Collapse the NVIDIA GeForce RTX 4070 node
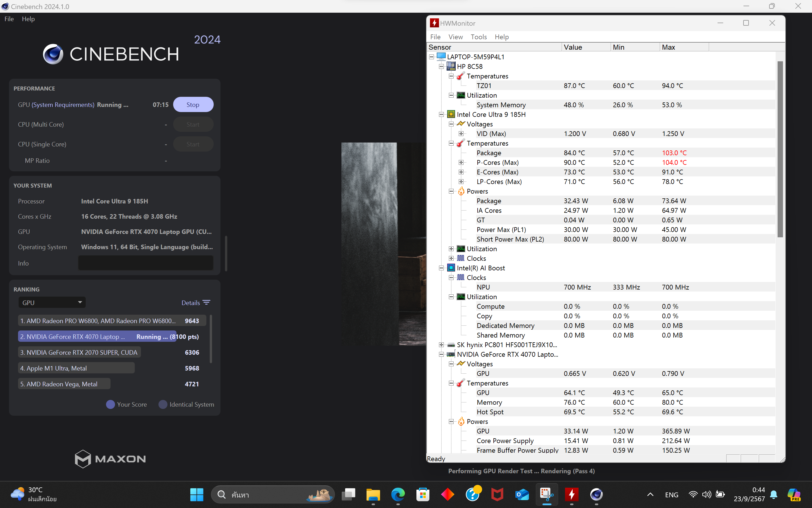 point(441,354)
